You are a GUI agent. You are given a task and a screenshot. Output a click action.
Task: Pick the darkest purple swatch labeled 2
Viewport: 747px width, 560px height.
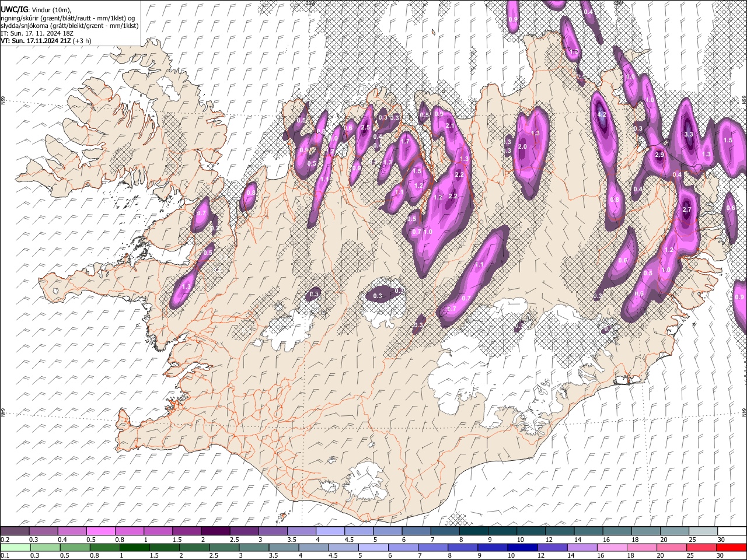click(x=215, y=531)
